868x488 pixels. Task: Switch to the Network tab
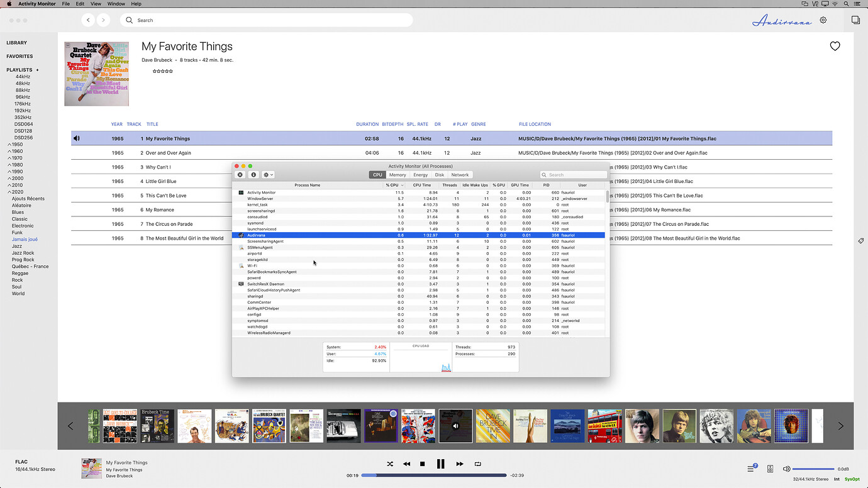coord(460,175)
